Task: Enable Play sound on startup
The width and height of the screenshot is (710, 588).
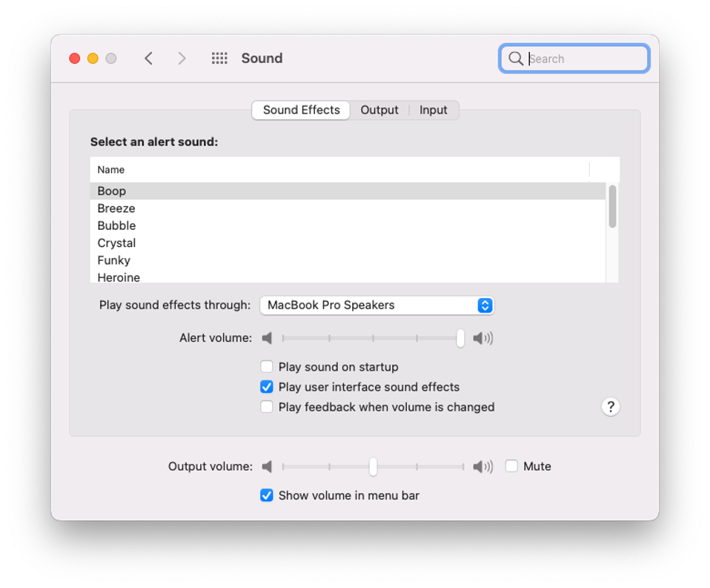Action: [266, 366]
